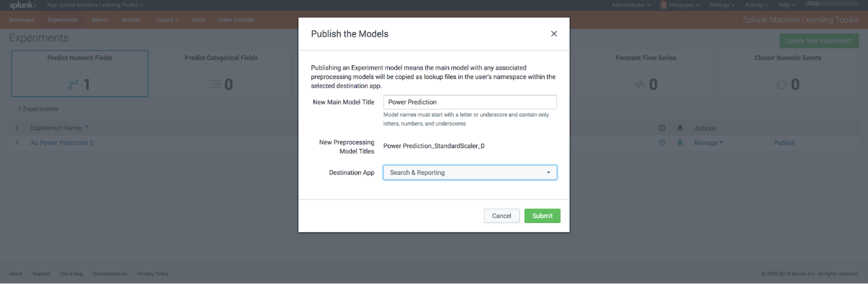Click the New Main Model Title field

(x=470, y=102)
